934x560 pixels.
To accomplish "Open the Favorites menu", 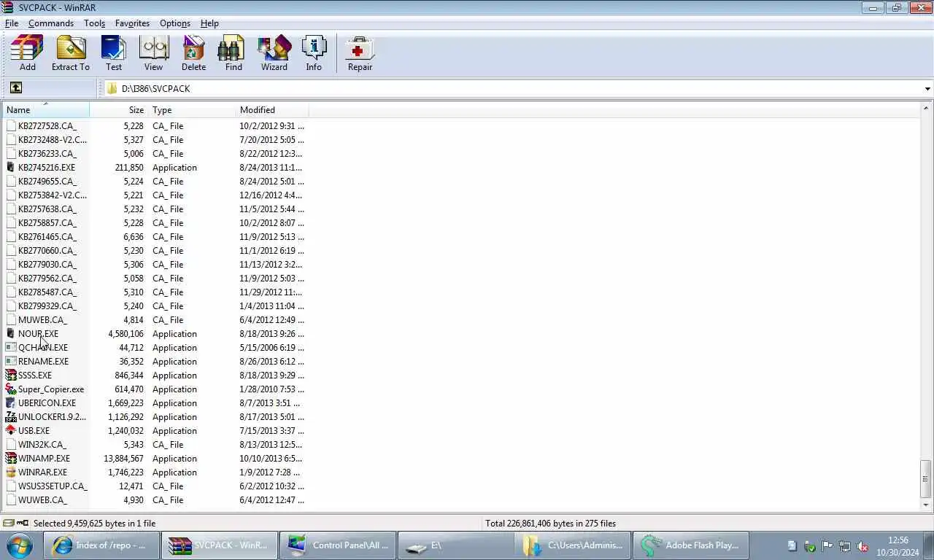I will 132,23.
